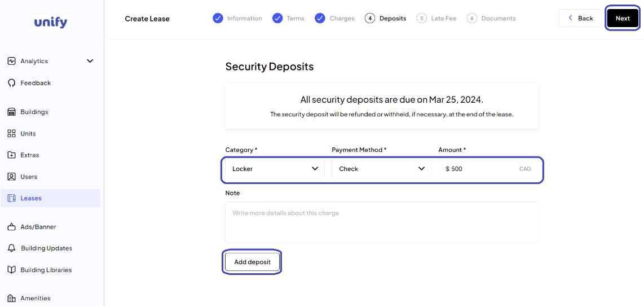Click the step 6 circle for Documents
Screen dimensions: 644x306
(x=472, y=19)
